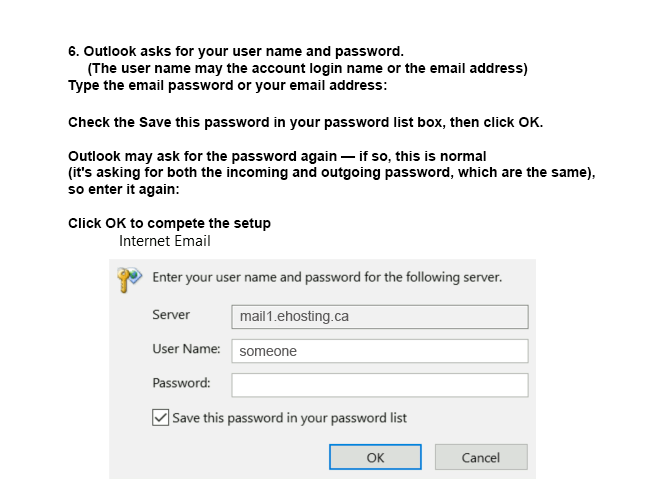The image size is (657, 500).
Task: Uncheck Save this password checkbox
Action: 160,418
